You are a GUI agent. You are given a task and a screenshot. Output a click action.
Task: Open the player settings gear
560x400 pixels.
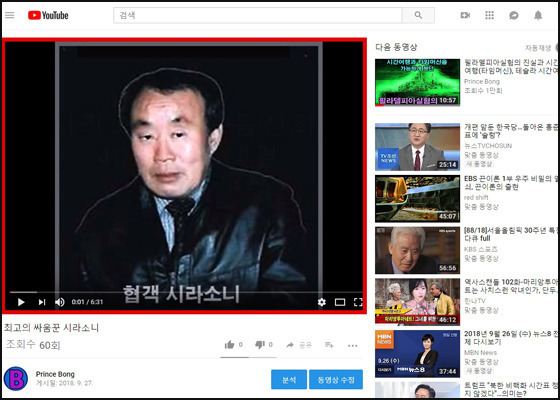[321, 302]
